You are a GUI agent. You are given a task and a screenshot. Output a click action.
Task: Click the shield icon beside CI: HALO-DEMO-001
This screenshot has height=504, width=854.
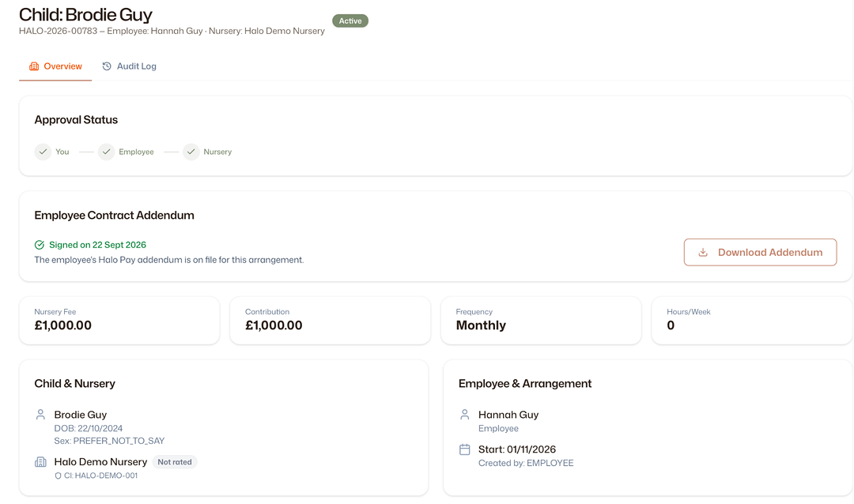(x=58, y=476)
